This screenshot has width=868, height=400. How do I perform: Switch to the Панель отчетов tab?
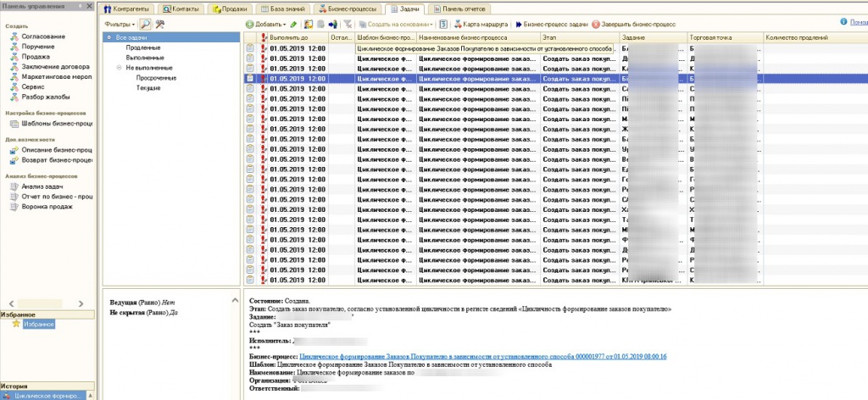pos(460,8)
